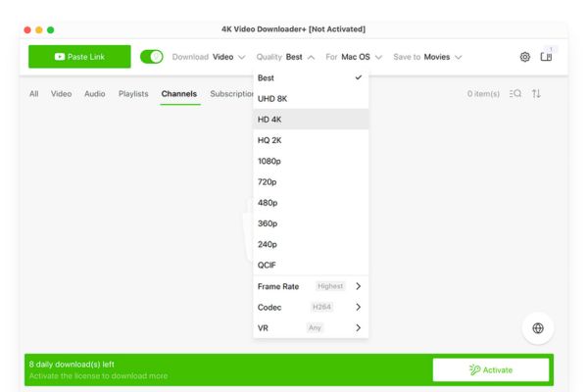Select 1080p quality option
588x392 pixels.
pyautogui.click(x=311, y=161)
